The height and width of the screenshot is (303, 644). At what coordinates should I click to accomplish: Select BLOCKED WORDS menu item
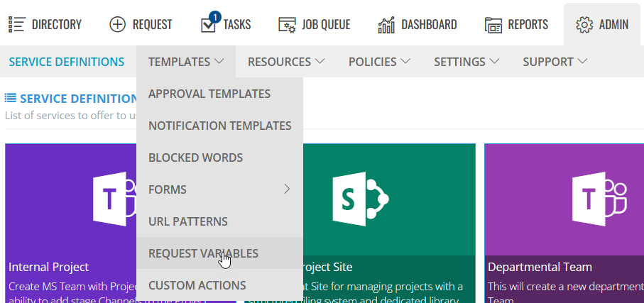pos(219,158)
